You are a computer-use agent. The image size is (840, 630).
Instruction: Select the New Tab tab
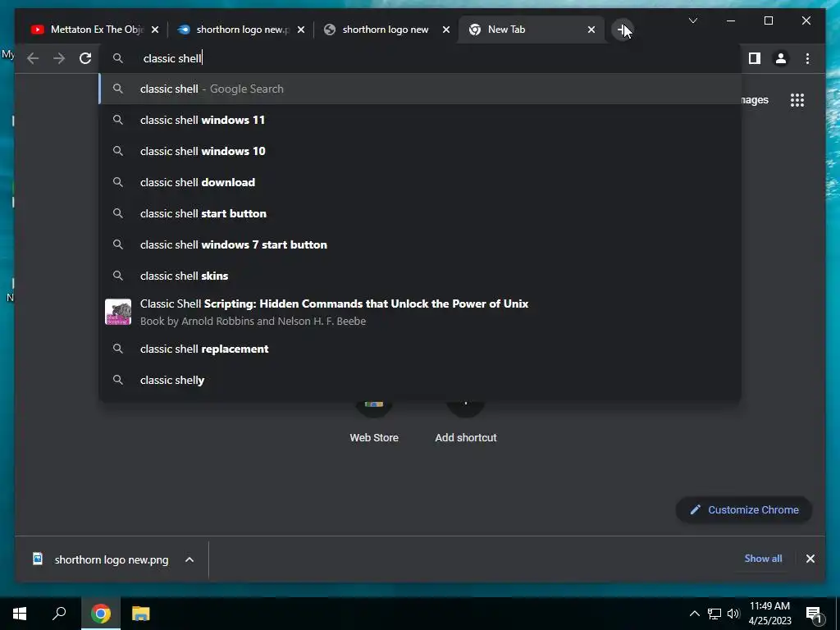pos(532,30)
